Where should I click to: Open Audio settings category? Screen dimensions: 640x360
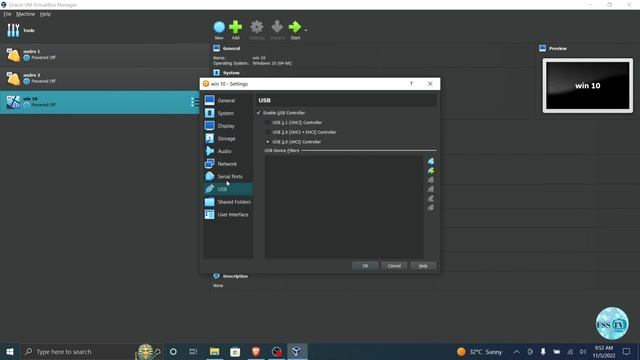click(x=228, y=151)
